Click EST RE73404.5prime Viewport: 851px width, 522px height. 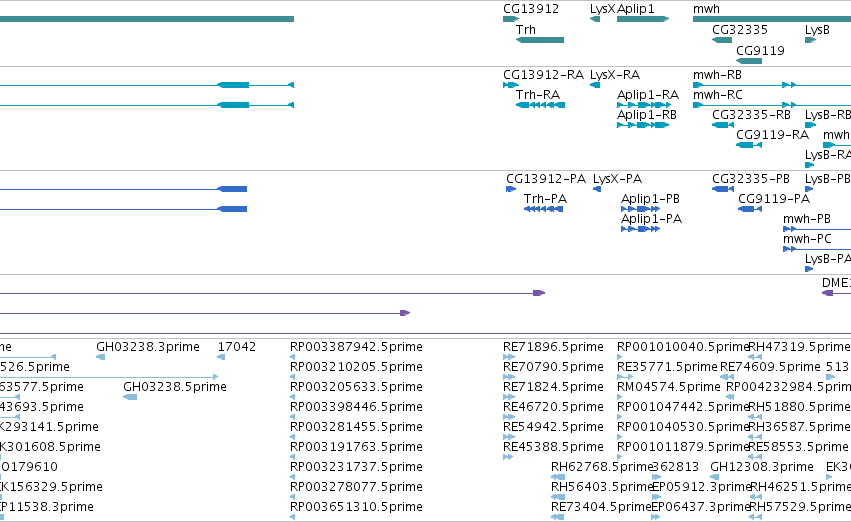click(601, 507)
